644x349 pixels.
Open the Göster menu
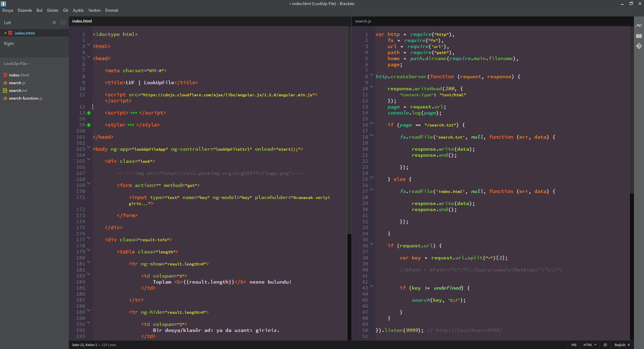53,10
